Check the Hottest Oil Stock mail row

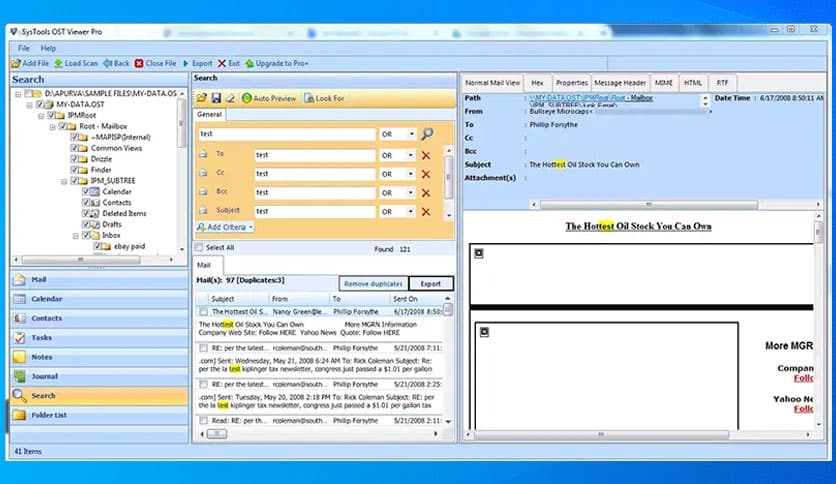203,311
